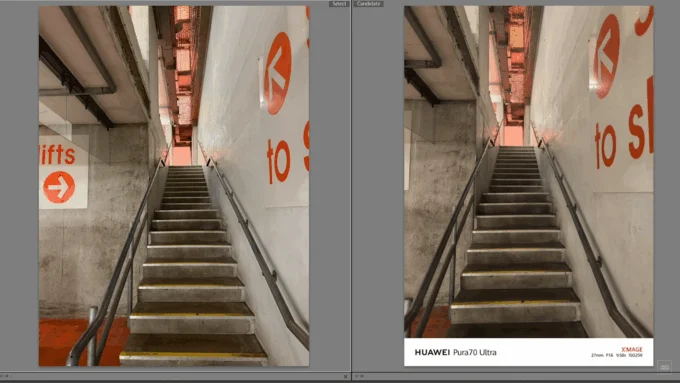This screenshot has width=680, height=383.
Task: Click the orange 'to' wall text in Select photo
Action: point(278,161)
